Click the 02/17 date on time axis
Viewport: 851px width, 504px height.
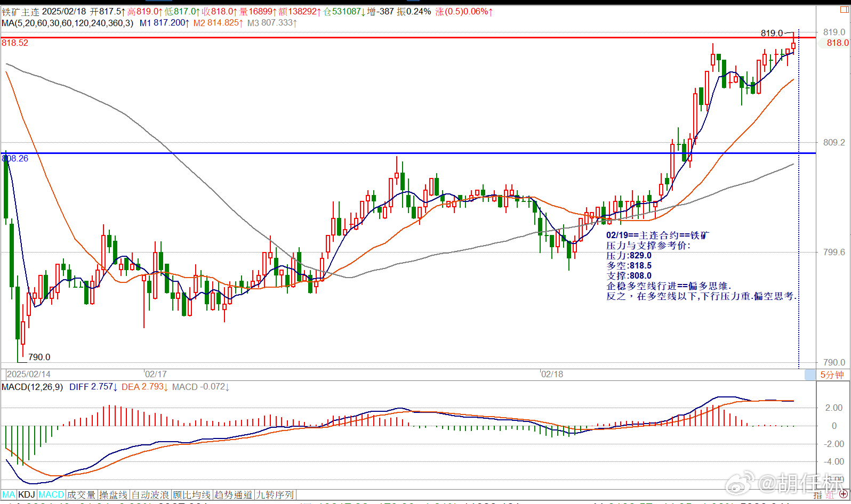[x=156, y=375]
